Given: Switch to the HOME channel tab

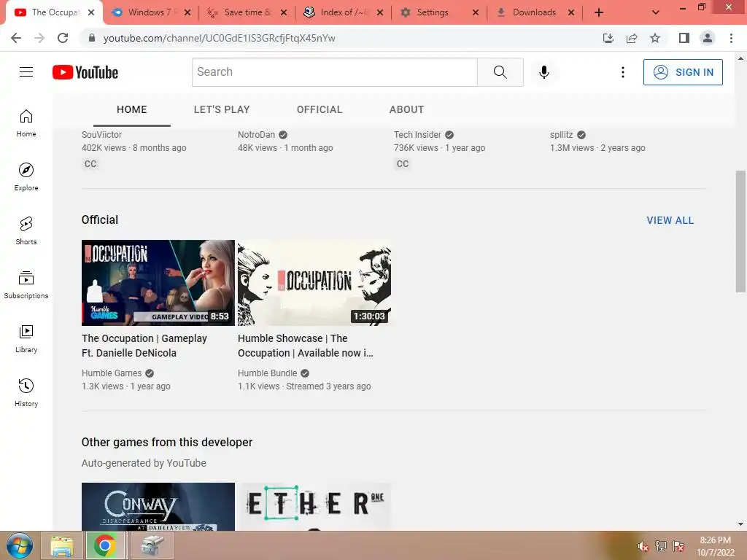Looking at the screenshot, I should (x=132, y=109).
